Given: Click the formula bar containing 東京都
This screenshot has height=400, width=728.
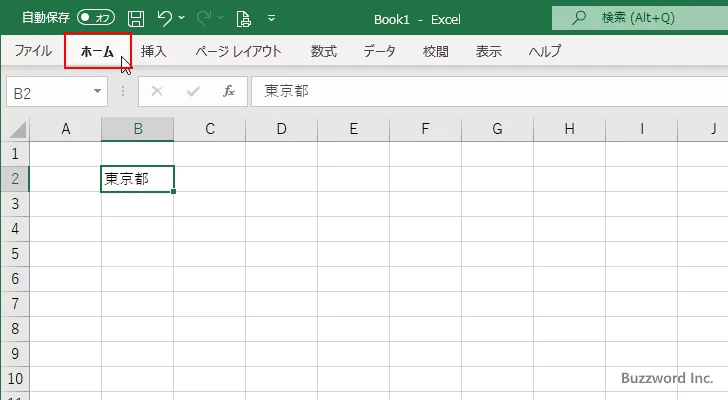Looking at the screenshot, I should [x=489, y=91].
